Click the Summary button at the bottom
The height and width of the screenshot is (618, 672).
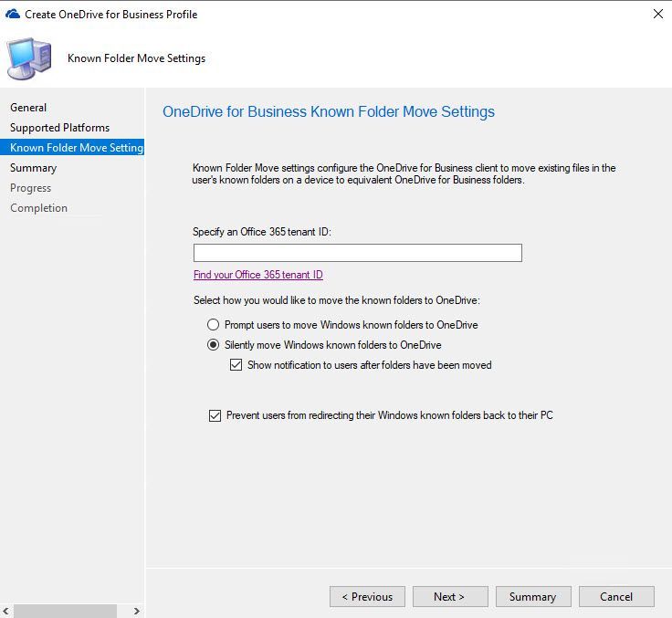coord(532,596)
